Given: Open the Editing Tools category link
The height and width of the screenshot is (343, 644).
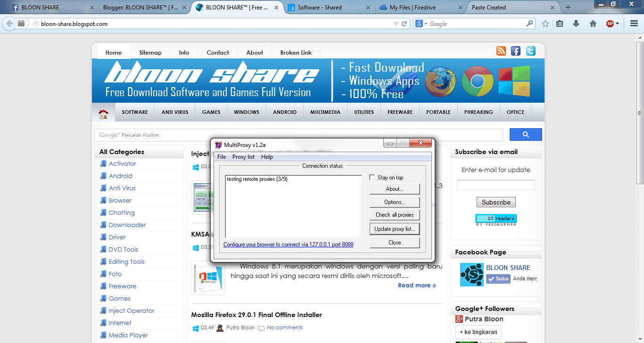Looking at the screenshot, I should [126, 261].
